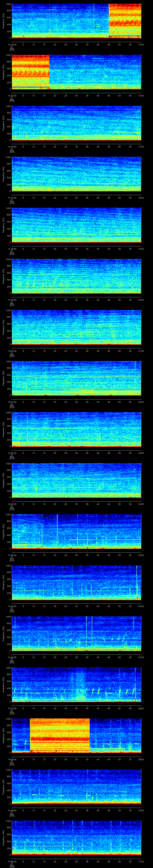153x868 pixels.
Task: Click the spectrogram panel starting at 14:24:00
Action: tap(76, 531)
